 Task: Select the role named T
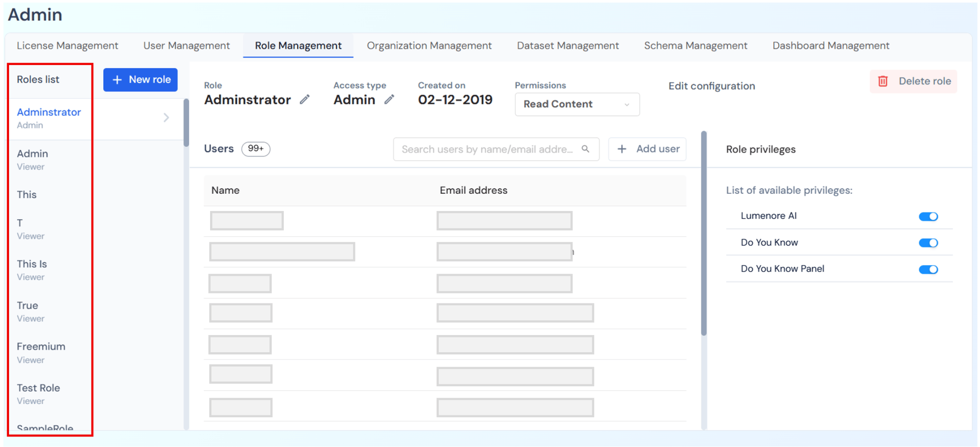94,229
